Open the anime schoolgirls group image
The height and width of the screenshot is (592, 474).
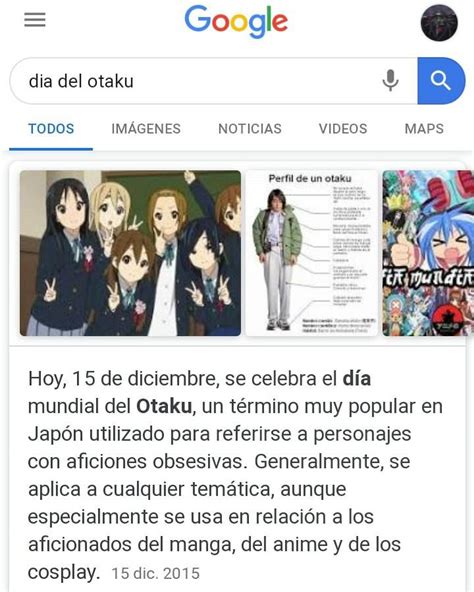[x=130, y=253]
